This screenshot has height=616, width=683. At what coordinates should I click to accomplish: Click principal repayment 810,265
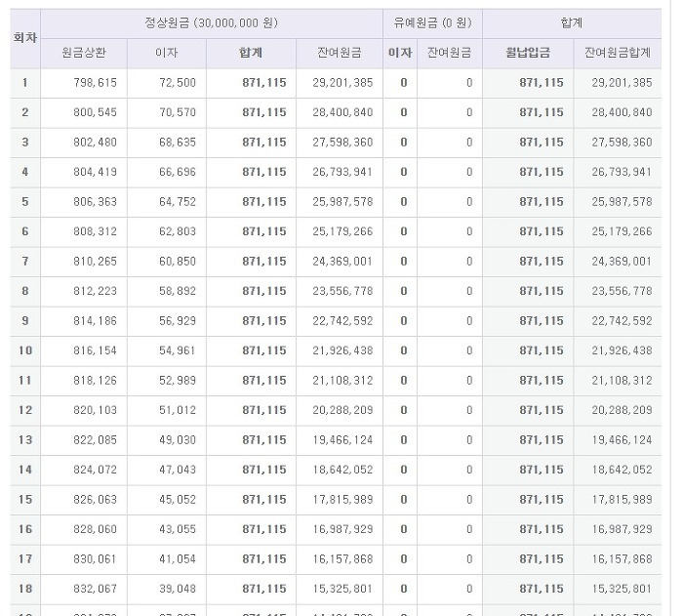(95, 262)
